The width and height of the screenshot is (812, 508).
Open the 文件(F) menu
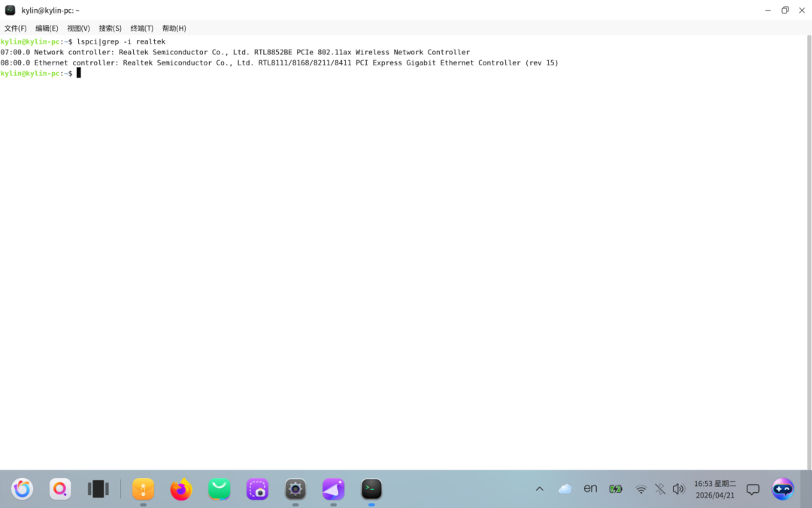coord(16,29)
